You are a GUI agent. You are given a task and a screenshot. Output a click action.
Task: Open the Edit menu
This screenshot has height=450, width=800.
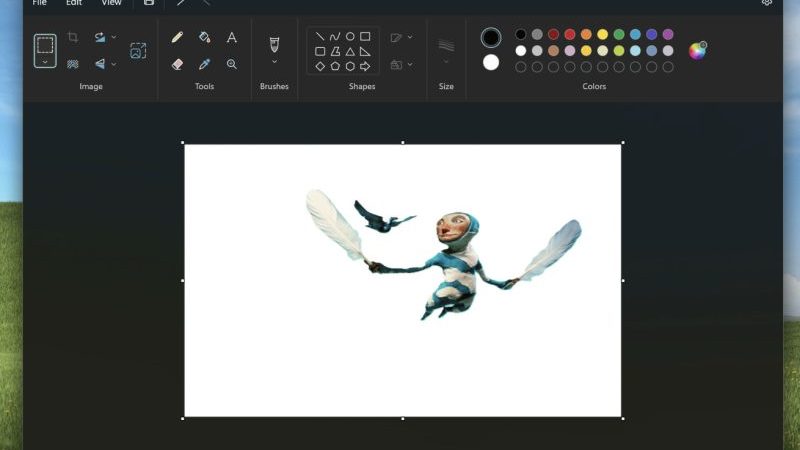click(74, 3)
